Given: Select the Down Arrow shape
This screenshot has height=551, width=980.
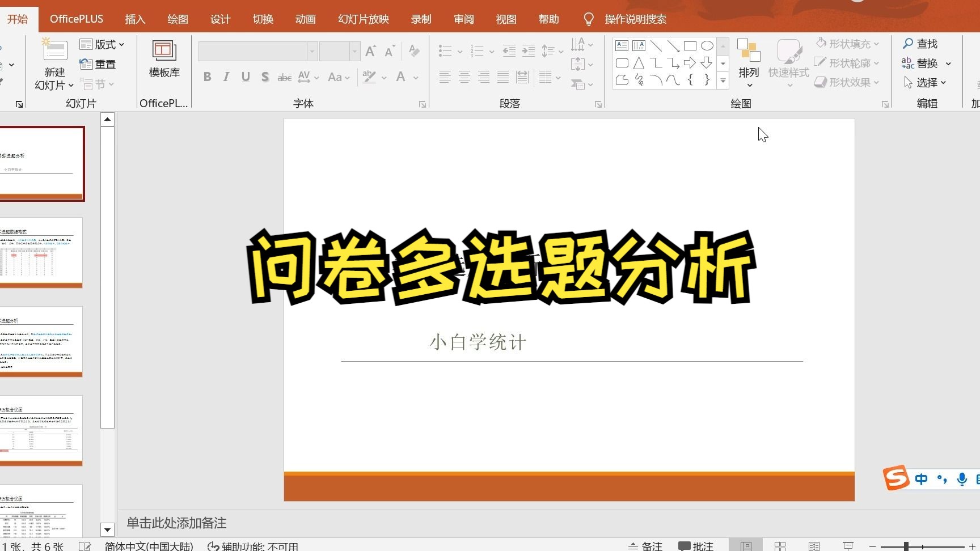Looking at the screenshot, I should pyautogui.click(x=707, y=63).
